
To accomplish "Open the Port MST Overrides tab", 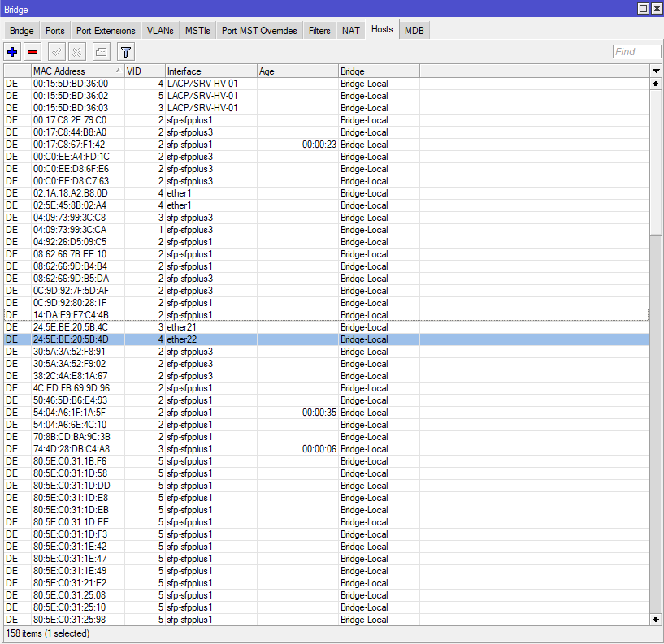I will (x=259, y=31).
